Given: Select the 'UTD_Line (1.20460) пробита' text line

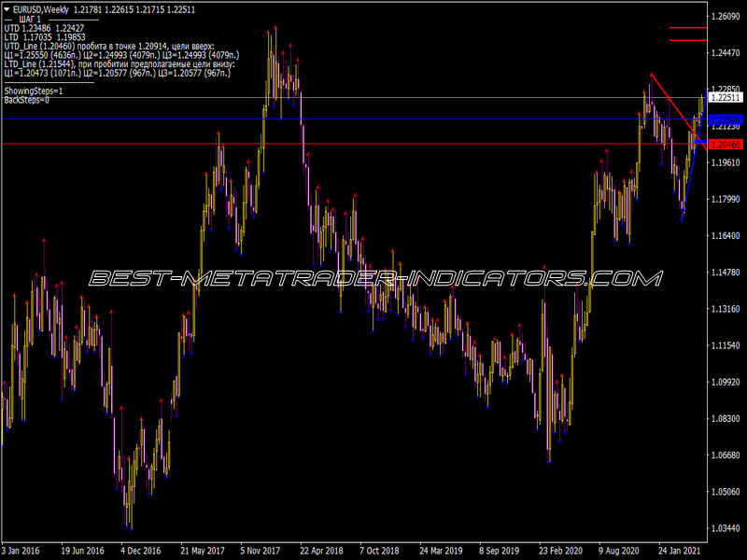Looking at the screenshot, I should pyautogui.click(x=109, y=47).
